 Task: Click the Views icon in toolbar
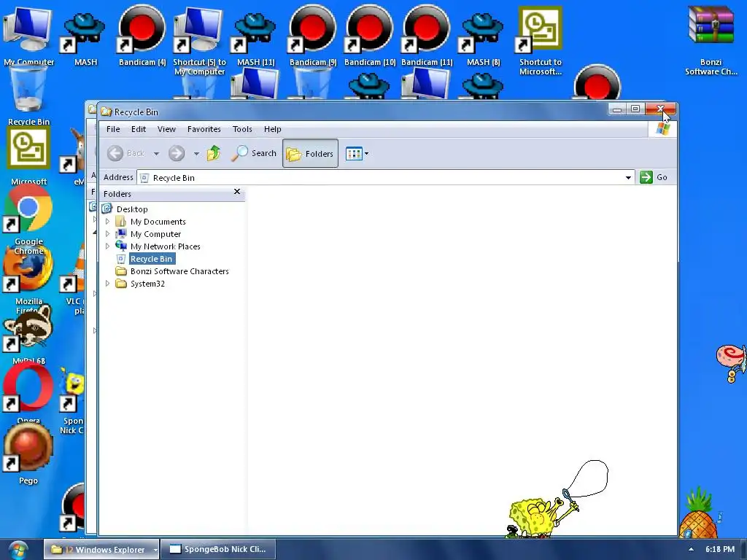[354, 154]
